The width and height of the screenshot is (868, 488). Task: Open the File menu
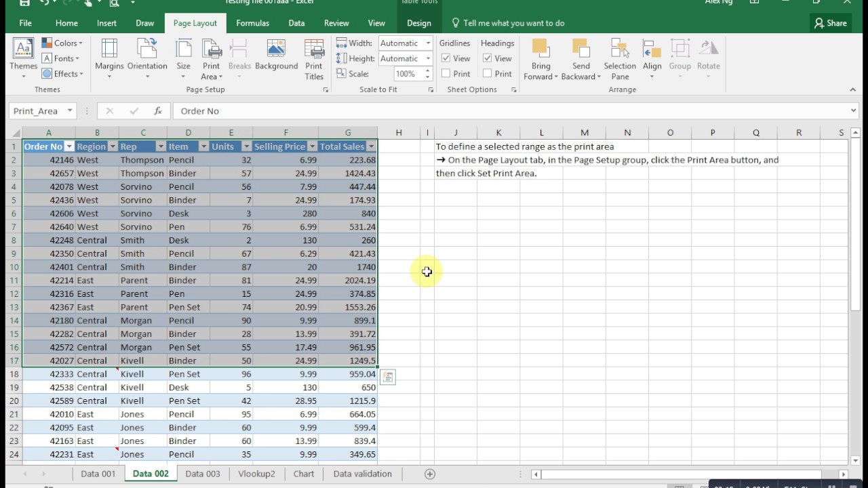click(x=25, y=23)
